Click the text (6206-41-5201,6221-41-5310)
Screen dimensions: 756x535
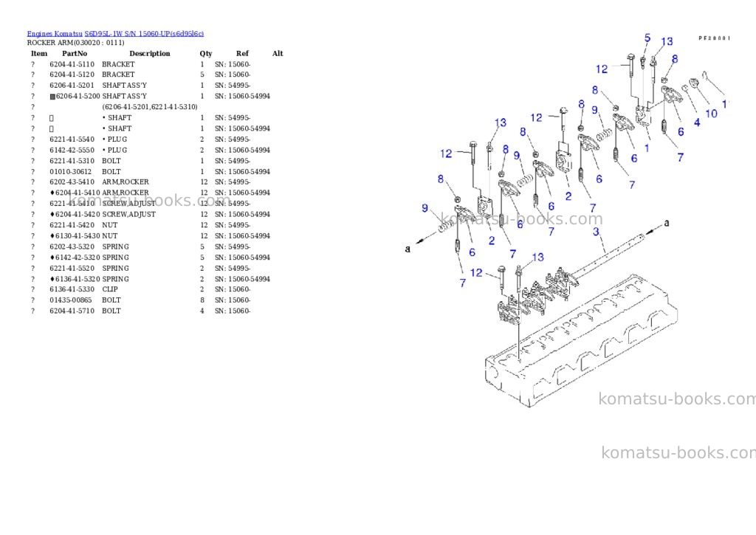tap(150, 107)
